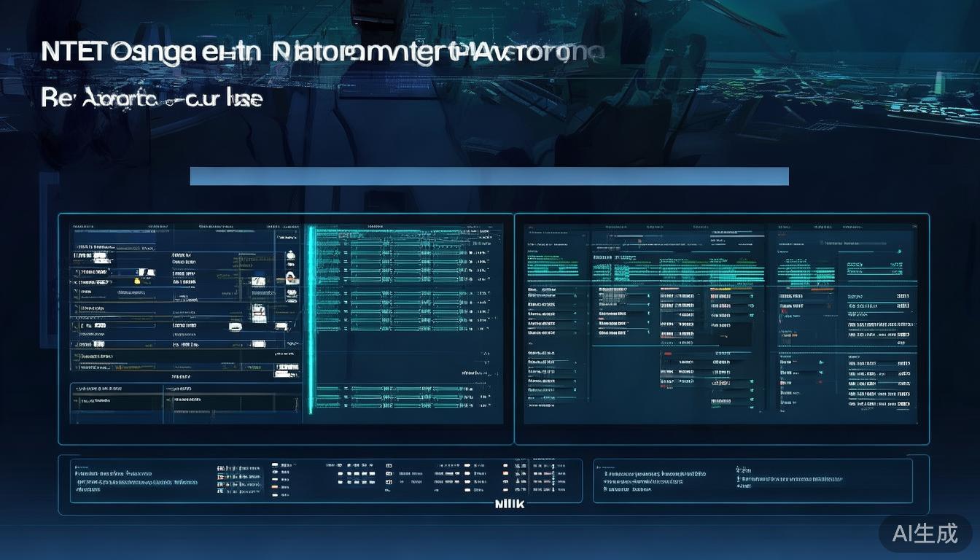Click the top white avatar icon in left panel
This screenshot has width=980, height=560.
point(290,255)
